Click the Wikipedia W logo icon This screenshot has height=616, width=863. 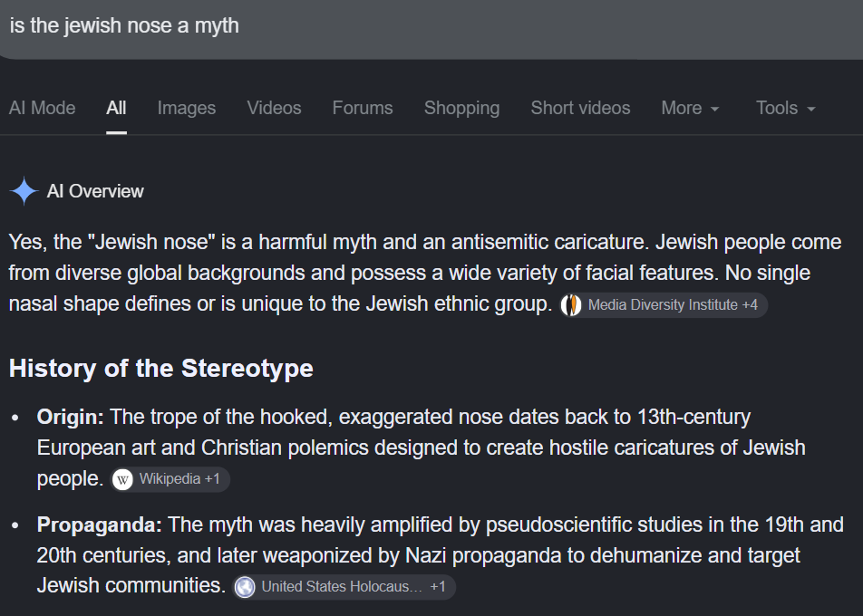tap(122, 479)
